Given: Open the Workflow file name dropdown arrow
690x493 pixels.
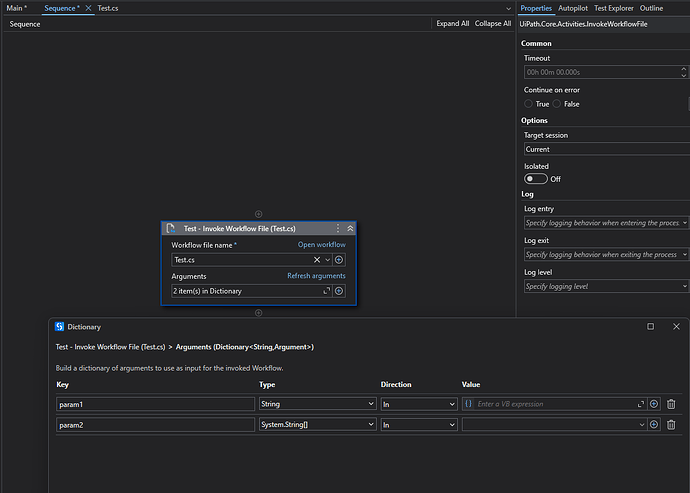Looking at the screenshot, I should click(x=327, y=260).
